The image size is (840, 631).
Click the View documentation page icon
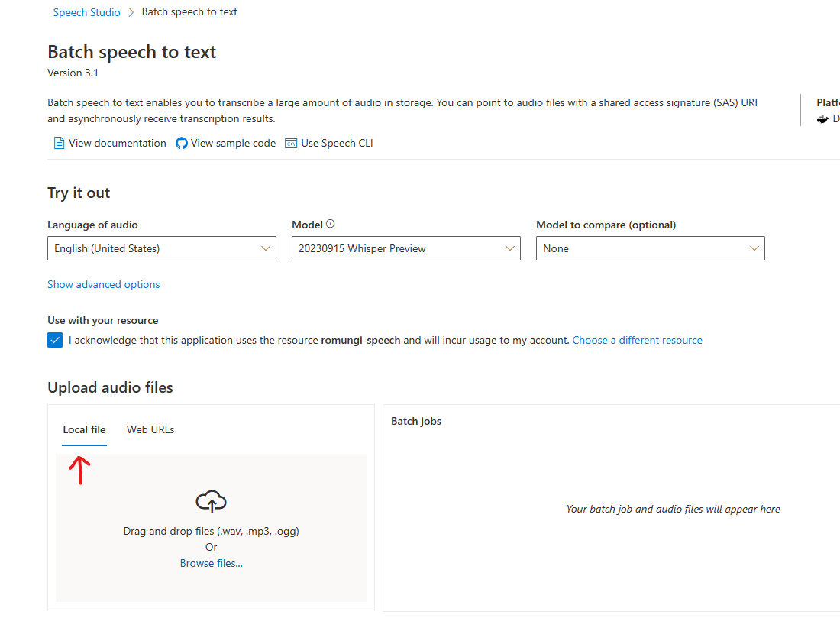(59, 144)
